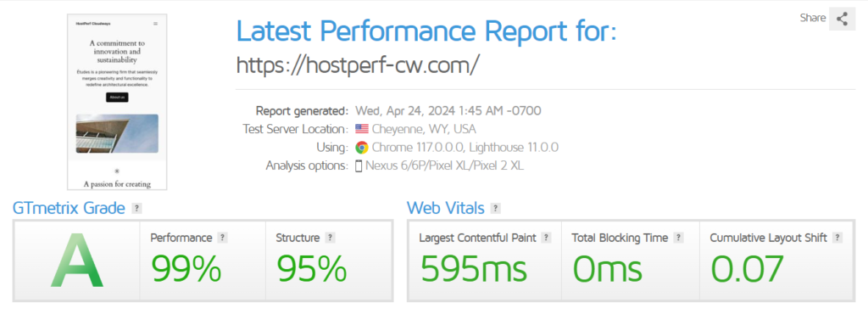Click Cumulative Layout Shift help icon
This screenshot has height=325, width=868.
pos(837,238)
